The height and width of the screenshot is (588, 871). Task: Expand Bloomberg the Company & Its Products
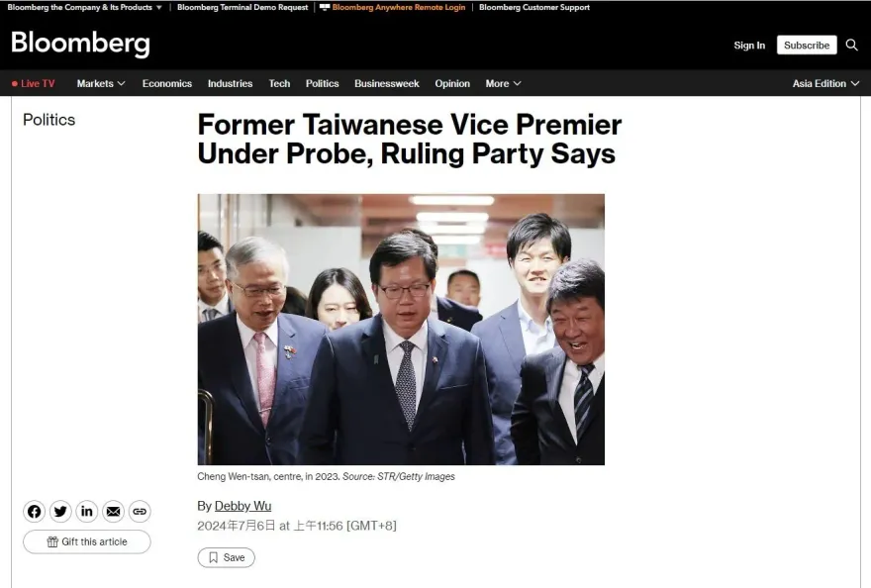click(84, 7)
